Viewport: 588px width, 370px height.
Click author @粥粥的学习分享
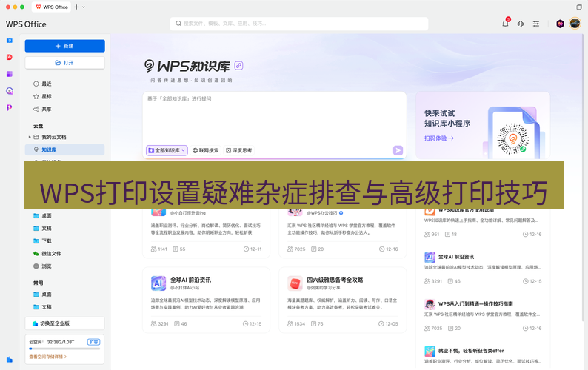coord(324,288)
